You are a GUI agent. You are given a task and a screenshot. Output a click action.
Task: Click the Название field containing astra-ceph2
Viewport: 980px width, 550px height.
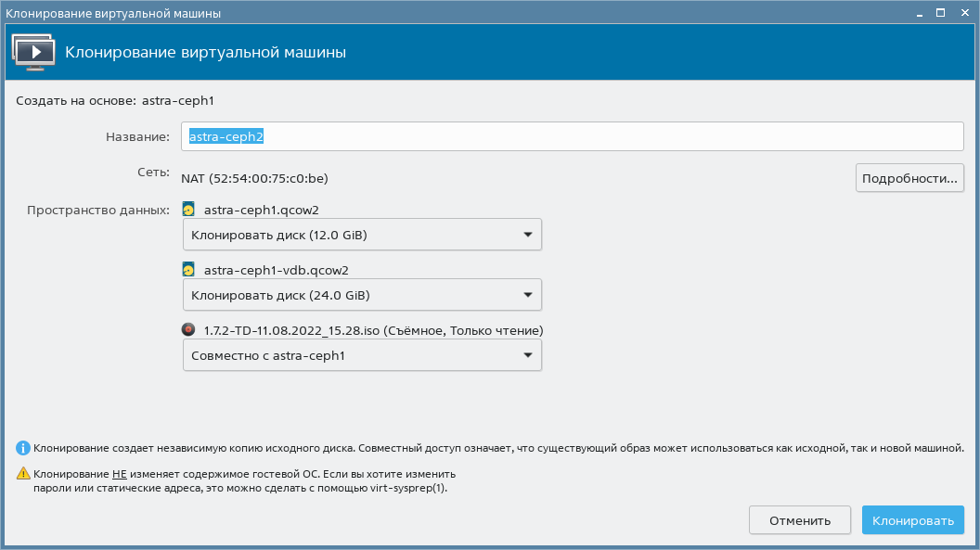572,136
